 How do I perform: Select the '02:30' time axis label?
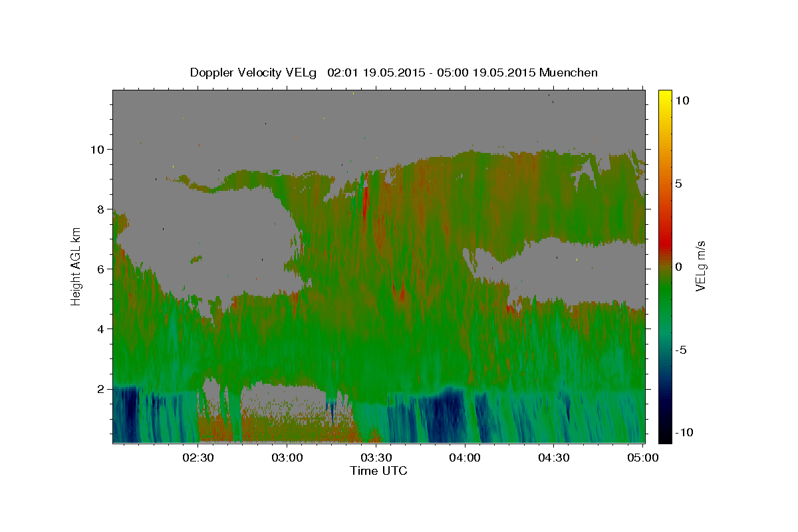tap(198, 458)
